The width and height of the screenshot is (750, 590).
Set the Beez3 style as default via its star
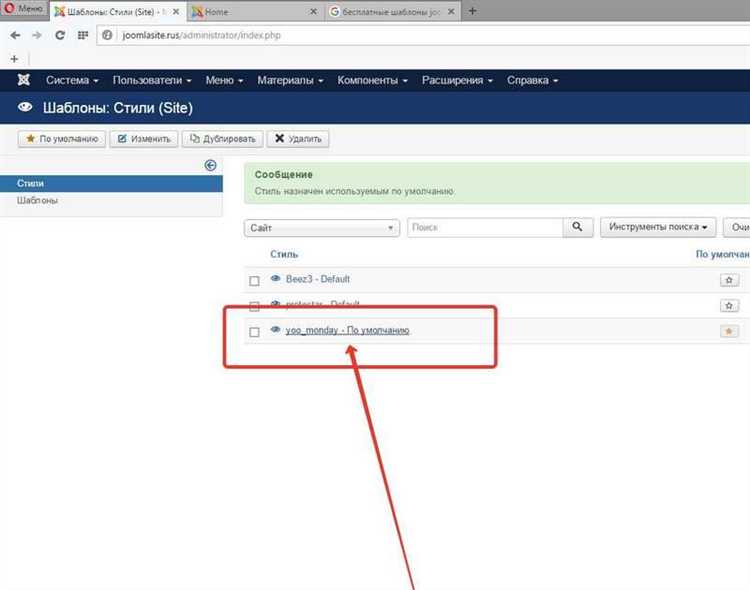pyautogui.click(x=729, y=280)
